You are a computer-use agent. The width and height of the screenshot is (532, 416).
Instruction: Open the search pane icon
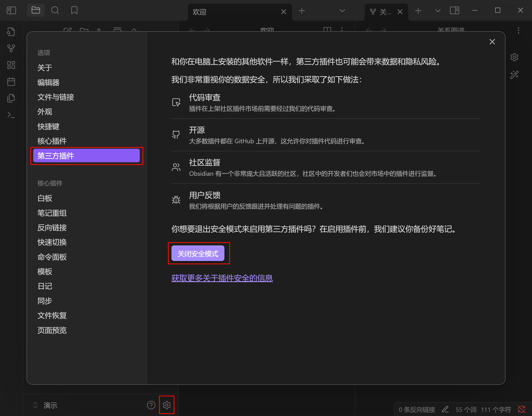coord(55,10)
